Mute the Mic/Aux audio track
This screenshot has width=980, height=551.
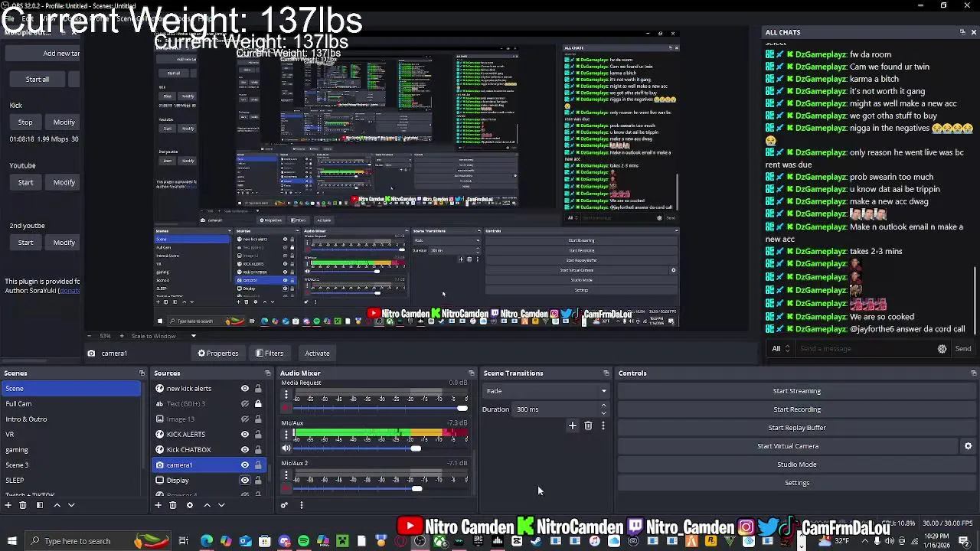pyautogui.click(x=286, y=448)
